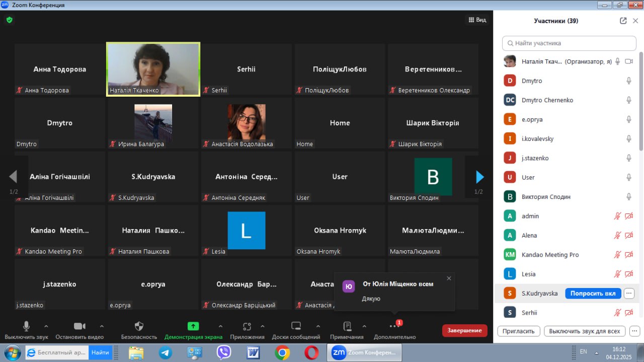Click the Пригласить button
This screenshot has width=644, height=362.
point(519,331)
